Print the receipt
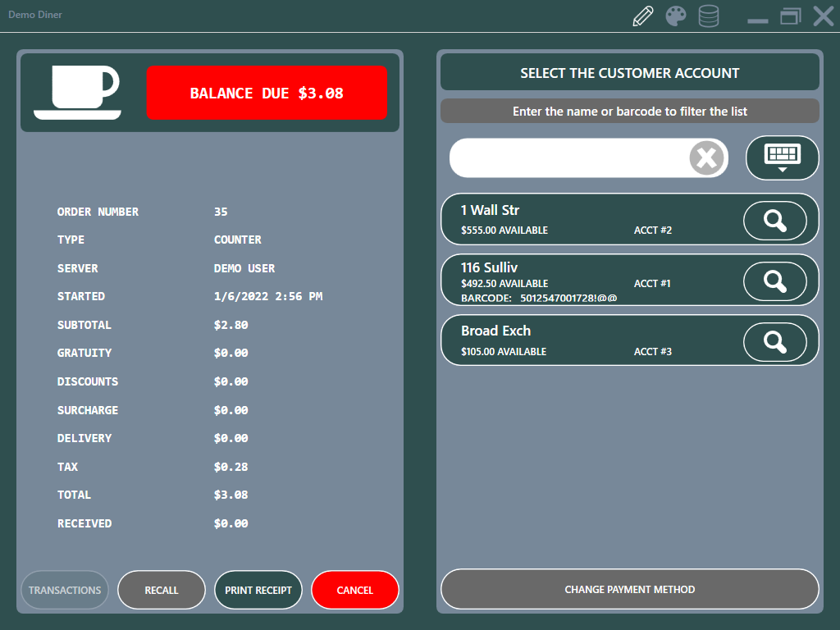This screenshot has height=630, width=840. tap(258, 590)
